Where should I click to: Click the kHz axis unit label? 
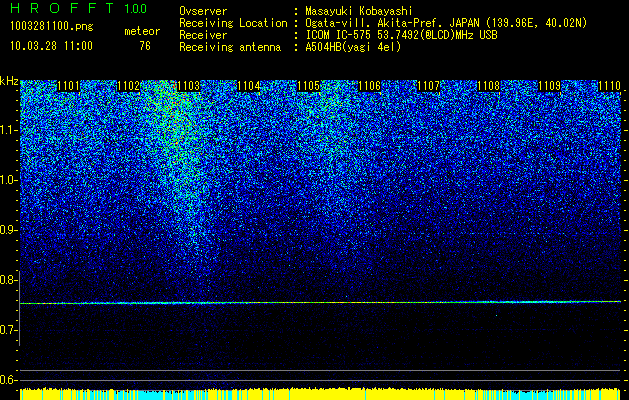coord(9,81)
